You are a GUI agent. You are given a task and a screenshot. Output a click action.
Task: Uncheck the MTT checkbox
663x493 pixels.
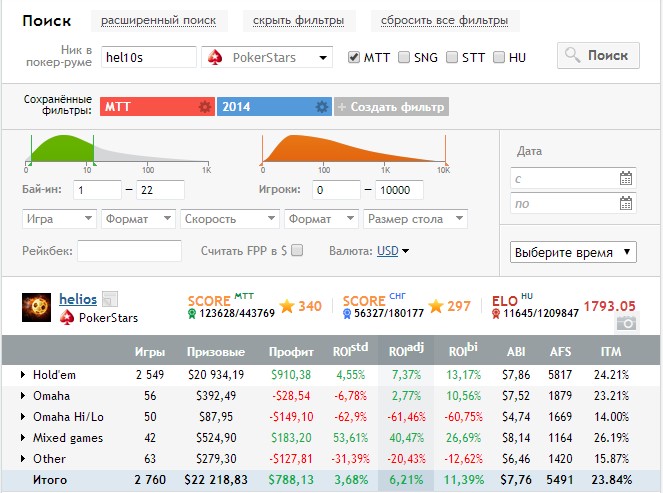[353, 58]
